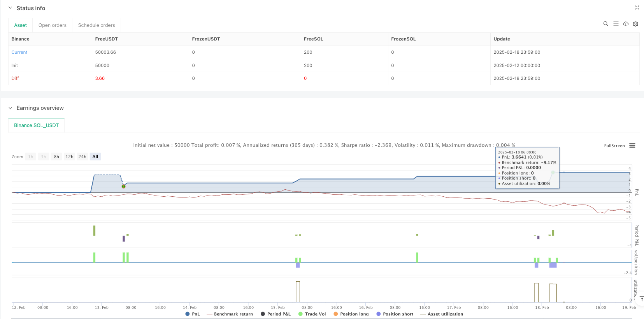Collapse the Status info section
This screenshot has width=644, height=319.
[11, 8]
